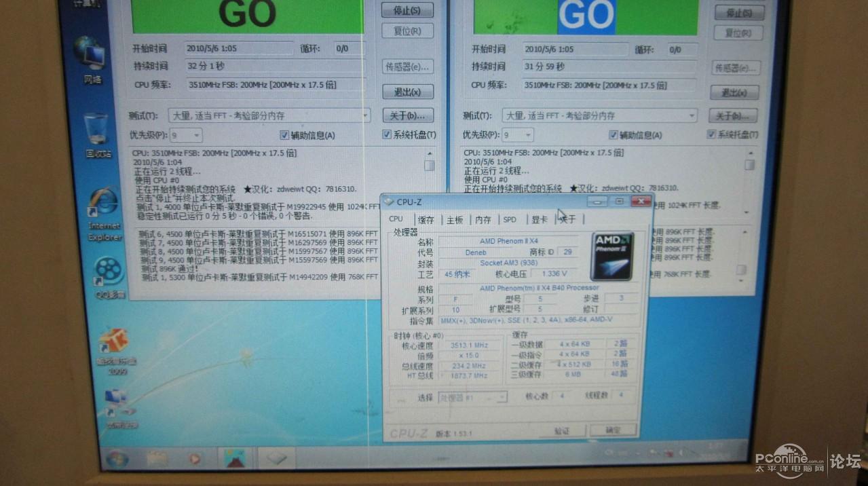The image size is (868, 486).
Task: Click the 1.336 V core voltage value
Action: [554, 274]
